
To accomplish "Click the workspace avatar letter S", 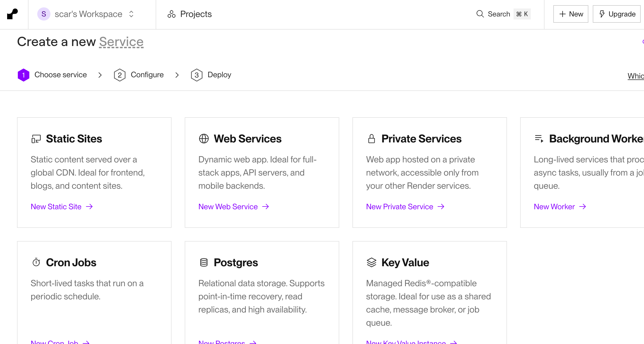I will click(x=44, y=14).
